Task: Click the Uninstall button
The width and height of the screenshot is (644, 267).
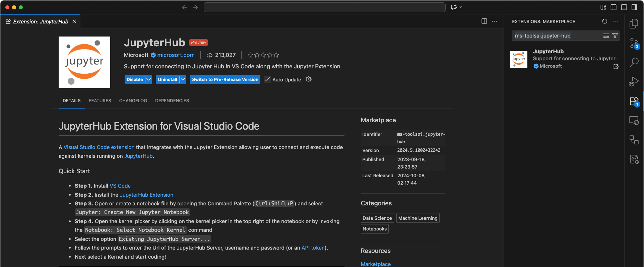Action: pos(168,79)
